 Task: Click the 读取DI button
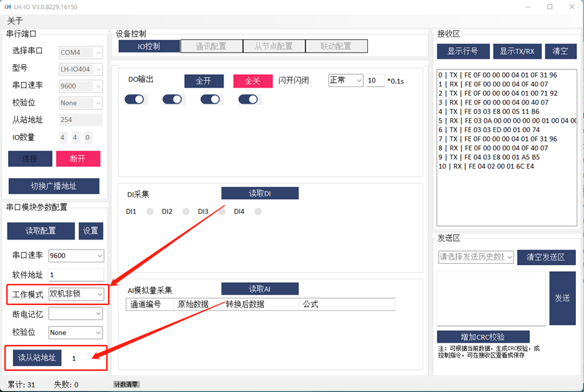click(x=260, y=194)
